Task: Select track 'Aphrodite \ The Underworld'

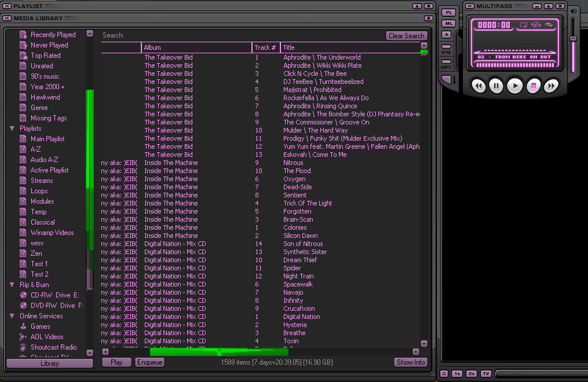Action: [x=322, y=57]
